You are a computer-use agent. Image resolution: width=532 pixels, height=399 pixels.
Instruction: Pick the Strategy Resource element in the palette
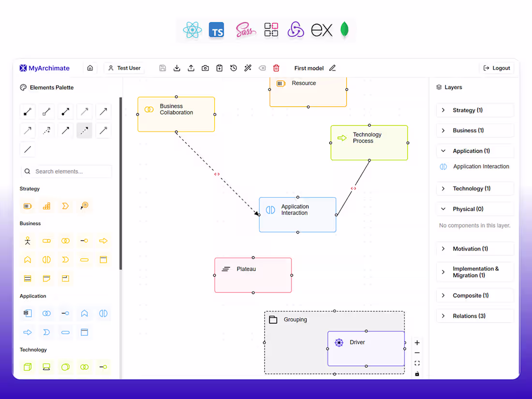28,206
